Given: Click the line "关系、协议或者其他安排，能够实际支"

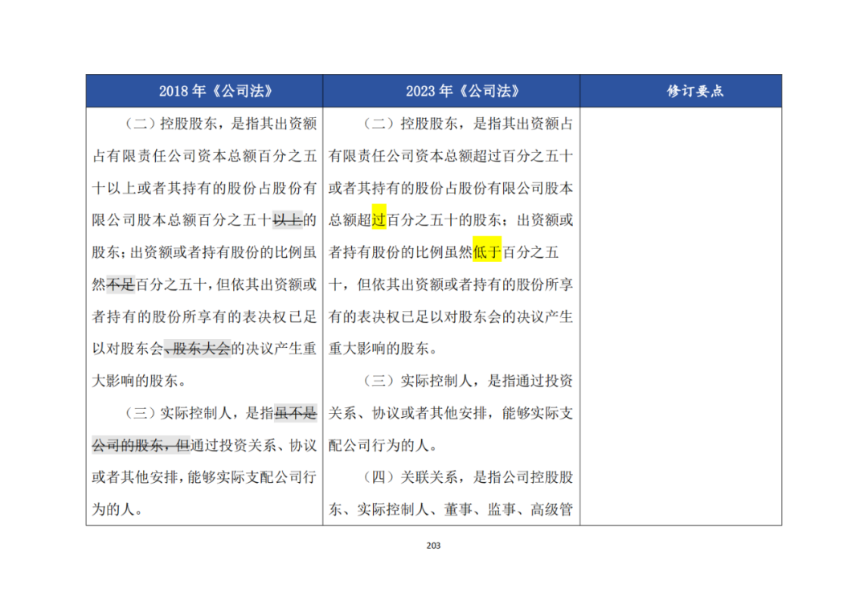Looking at the screenshot, I should pyautogui.click(x=451, y=413).
